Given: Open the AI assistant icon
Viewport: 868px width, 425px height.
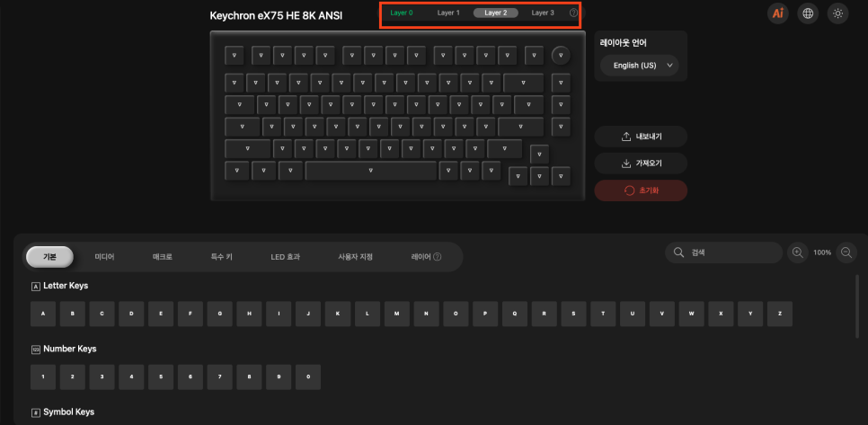Looking at the screenshot, I should 778,13.
